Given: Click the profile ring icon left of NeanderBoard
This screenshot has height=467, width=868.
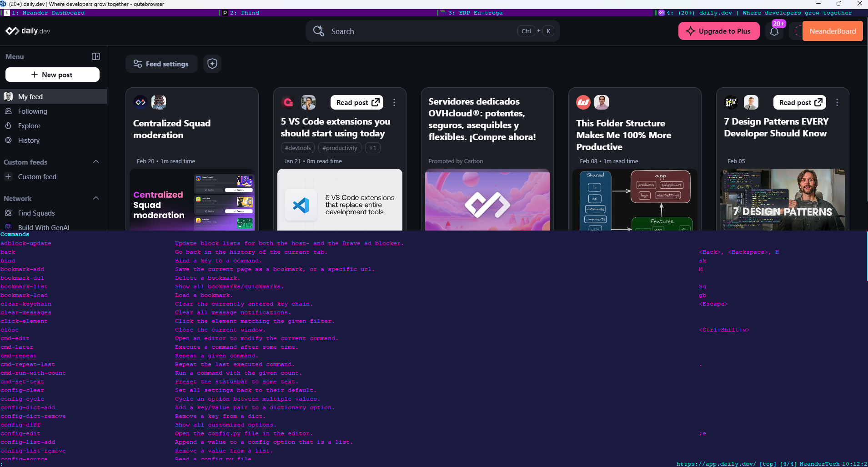Looking at the screenshot, I should 798,31.
